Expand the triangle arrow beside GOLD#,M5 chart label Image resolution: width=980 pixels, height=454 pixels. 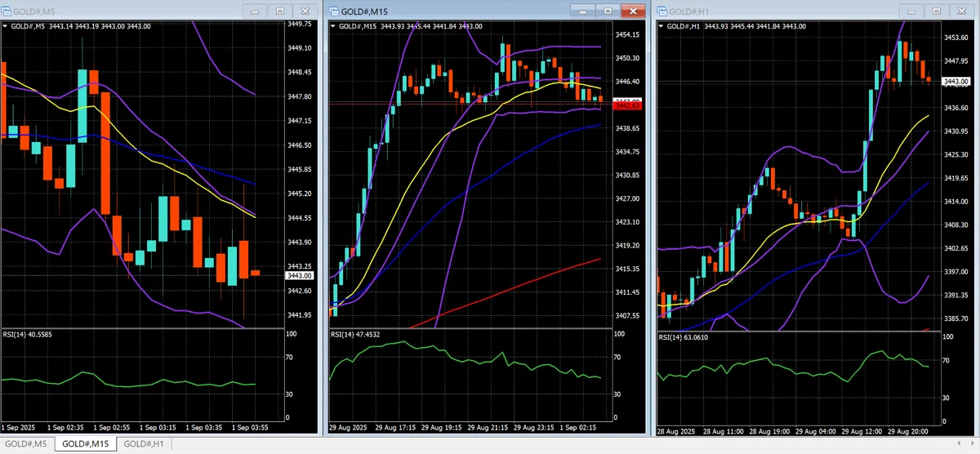[6, 26]
